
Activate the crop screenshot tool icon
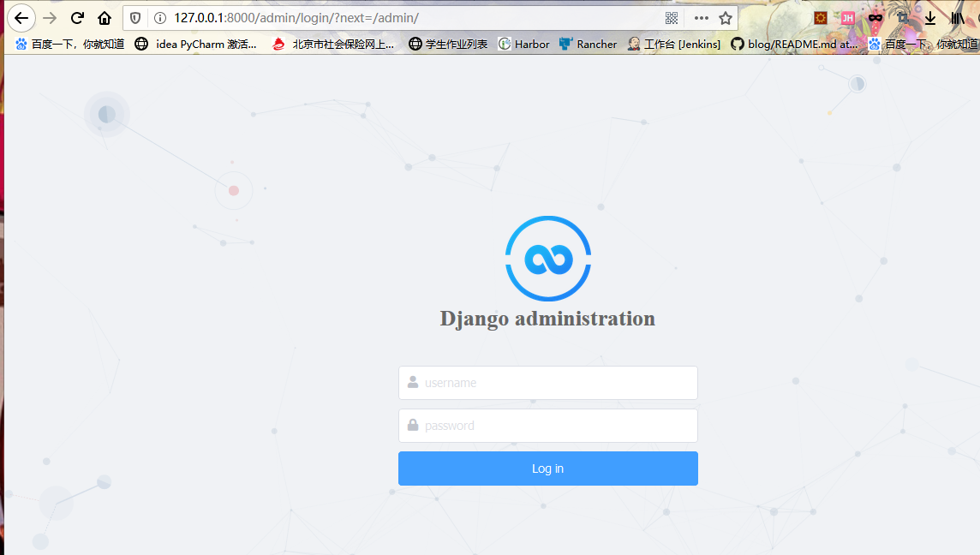pyautogui.click(x=903, y=18)
